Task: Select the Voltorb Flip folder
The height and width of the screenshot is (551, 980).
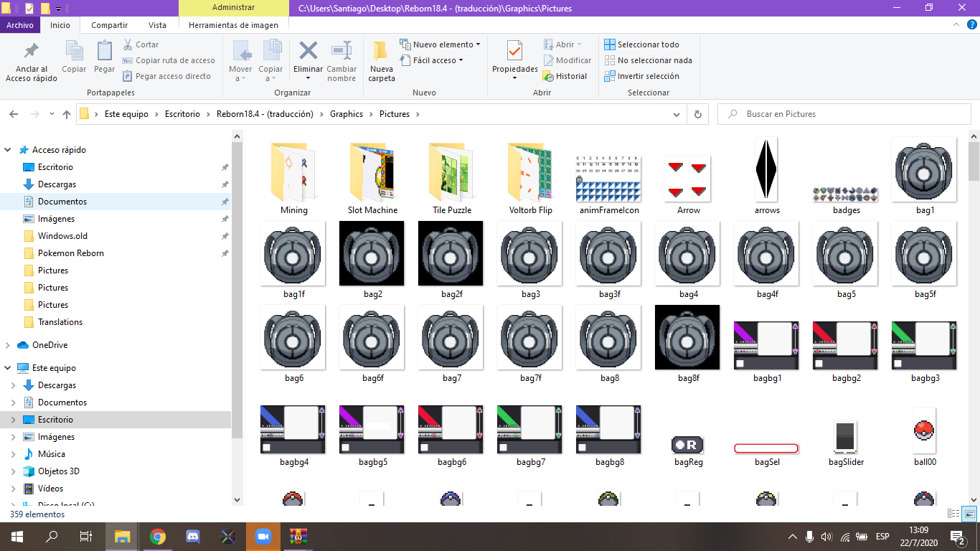Action: point(530,178)
